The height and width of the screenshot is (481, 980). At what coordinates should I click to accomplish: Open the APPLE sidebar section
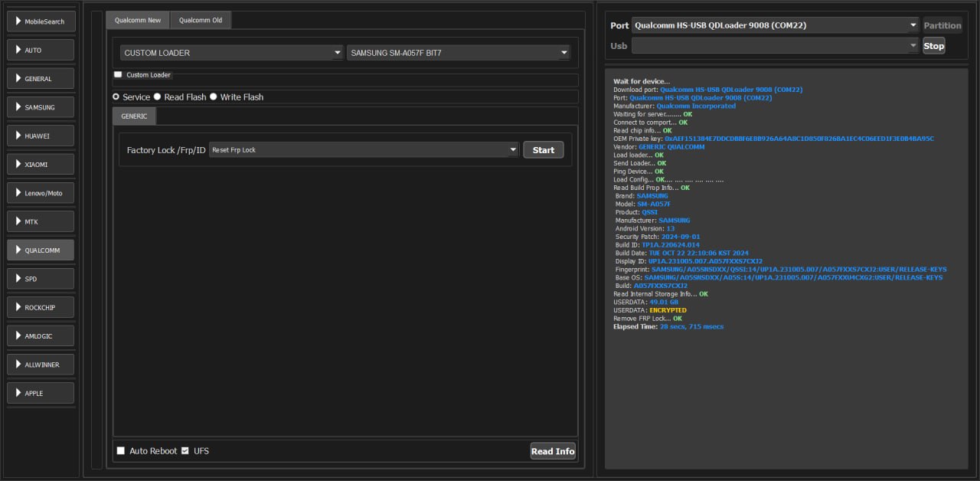tap(41, 393)
